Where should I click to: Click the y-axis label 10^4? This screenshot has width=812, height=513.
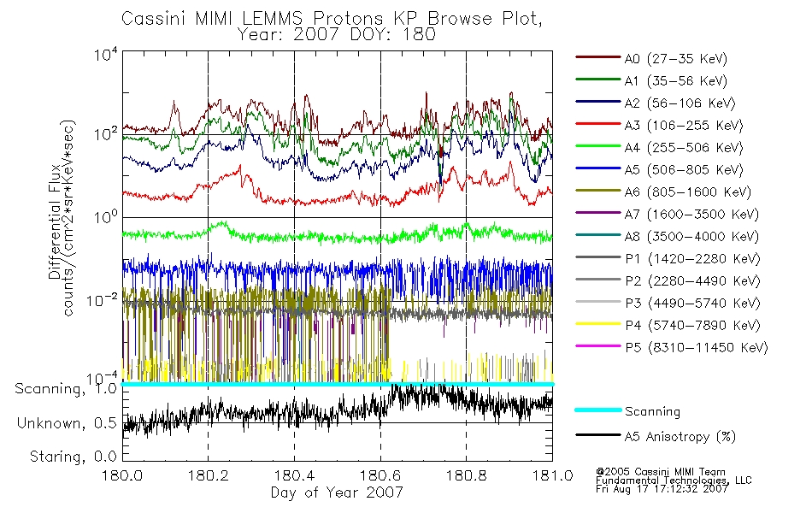tap(106, 54)
